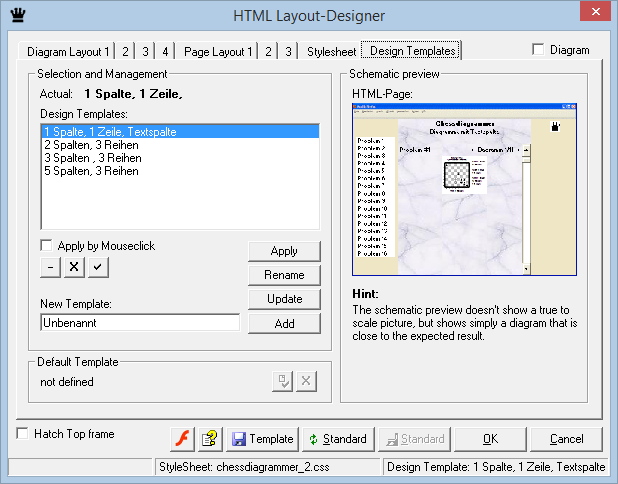Viewport: 618px width, 484px height.
Task: Go to the Page Layout 1 tab
Action: [x=218, y=51]
